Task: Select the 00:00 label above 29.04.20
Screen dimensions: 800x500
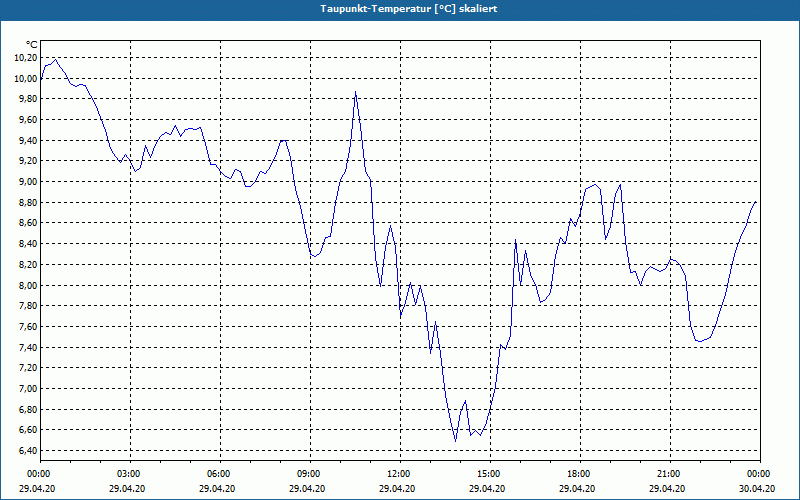Action: pyautogui.click(x=38, y=474)
